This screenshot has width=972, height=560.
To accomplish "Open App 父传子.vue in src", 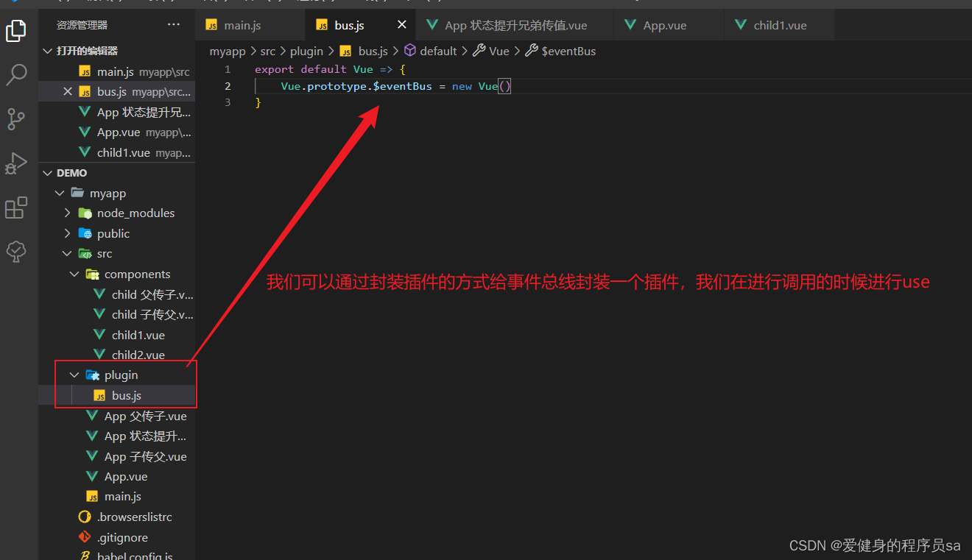I will coord(116,416).
